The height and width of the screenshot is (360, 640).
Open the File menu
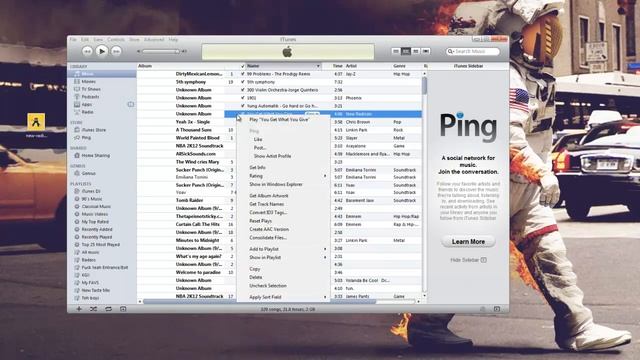[x=73, y=40]
